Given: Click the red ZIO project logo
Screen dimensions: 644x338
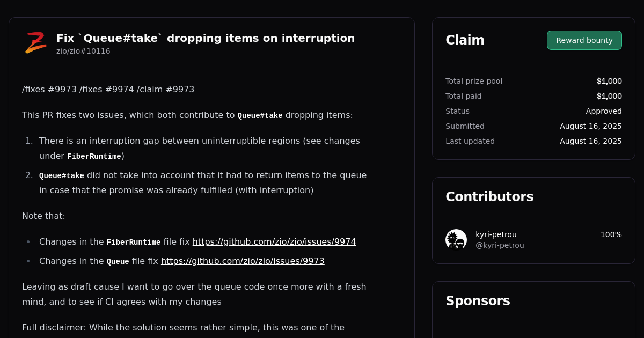Looking at the screenshot, I should tap(35, 43).
